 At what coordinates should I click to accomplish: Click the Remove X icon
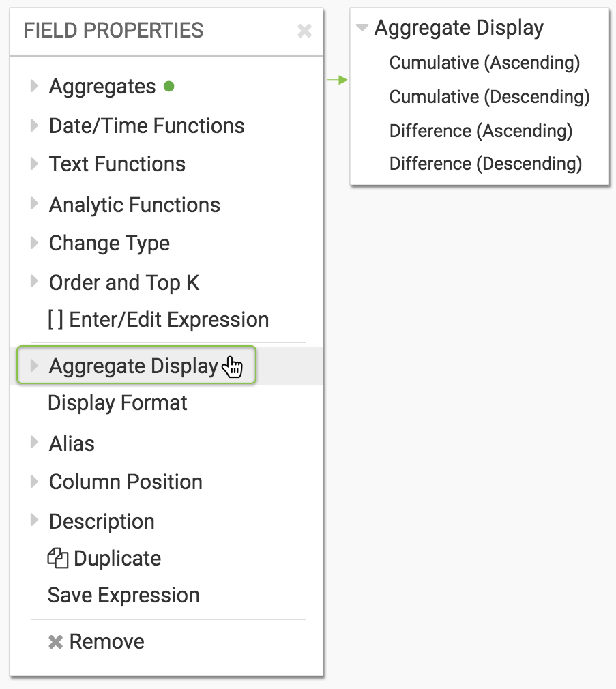pos(56,642)
